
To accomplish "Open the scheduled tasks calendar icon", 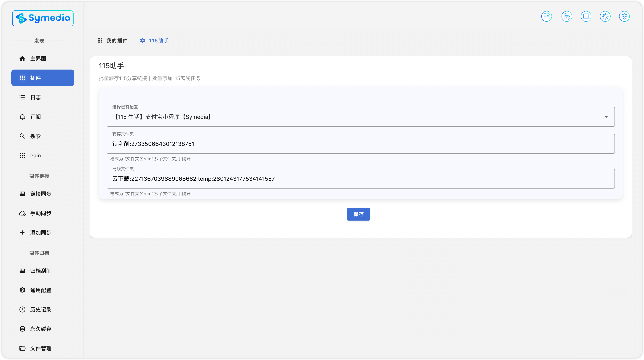I will pos(567,17).
